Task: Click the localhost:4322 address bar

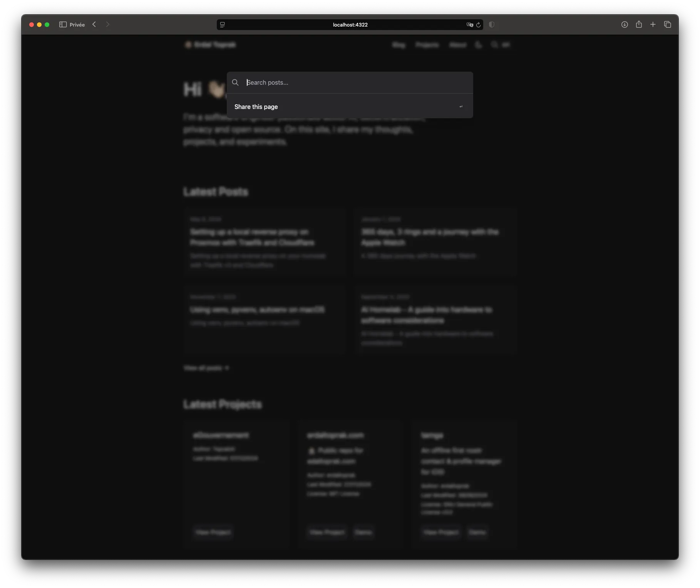Action: (x=350, y=25)
